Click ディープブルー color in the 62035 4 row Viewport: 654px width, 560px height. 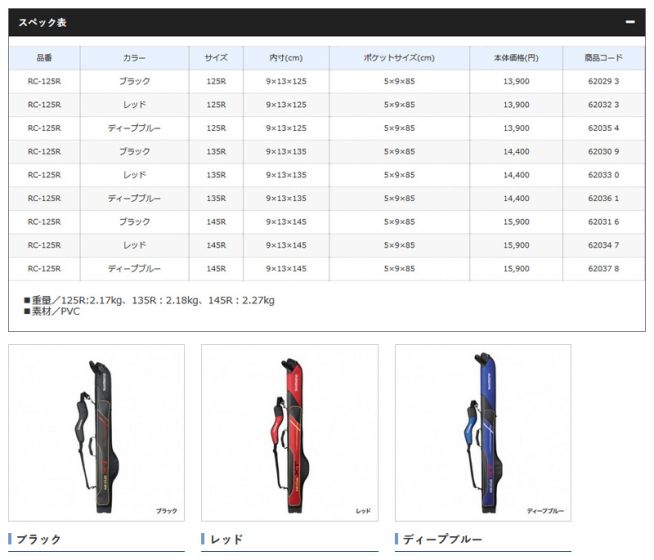click(x=134, y=128)
